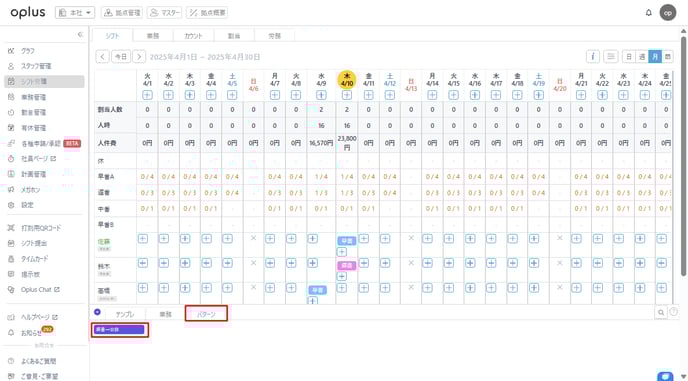Click the info 'i' icon above calendar
The width and height of the screenshot is (688, 381).
[593, 57]
